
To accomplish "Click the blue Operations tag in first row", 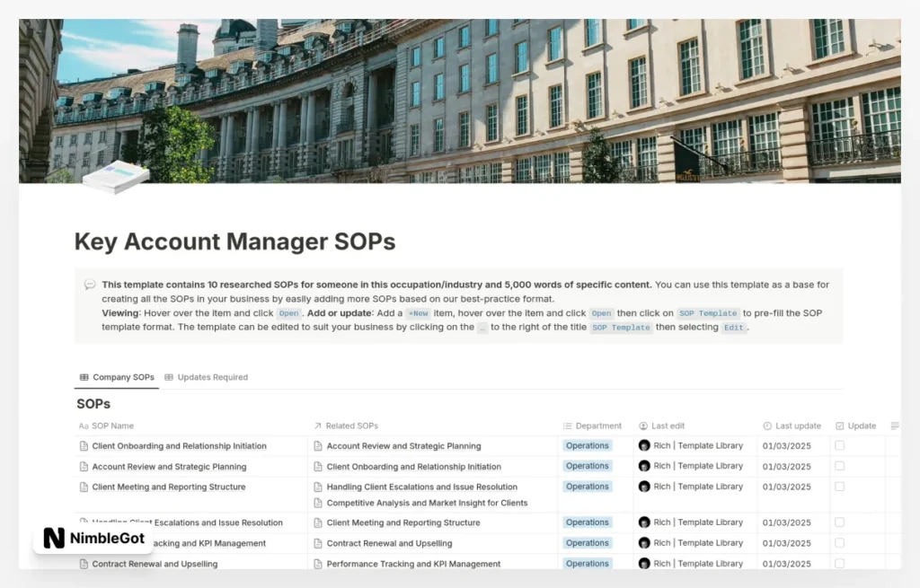I will point(587,445).
